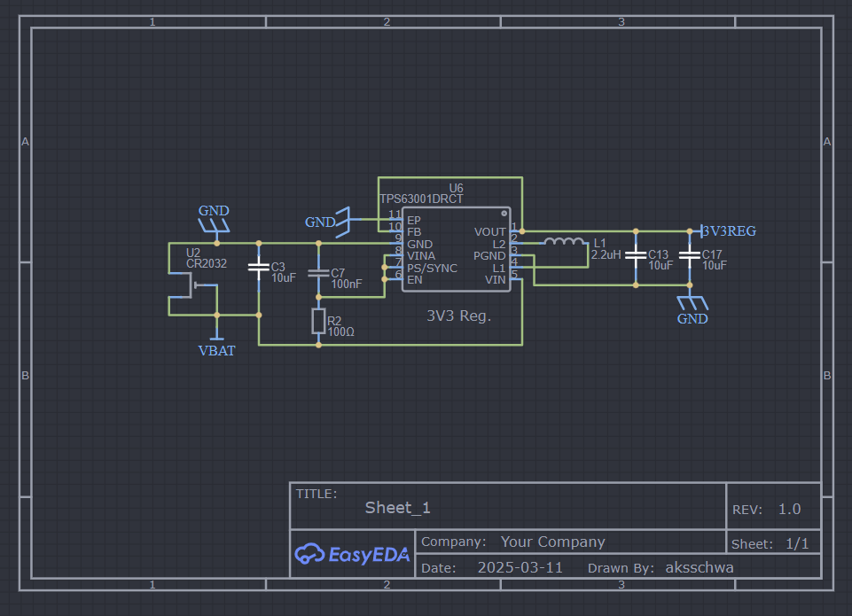Image resolution: width=852 pixels, height=616 pixels.
Task: Select the C7 100nF capacitor symbol
Action: (318, 273)
